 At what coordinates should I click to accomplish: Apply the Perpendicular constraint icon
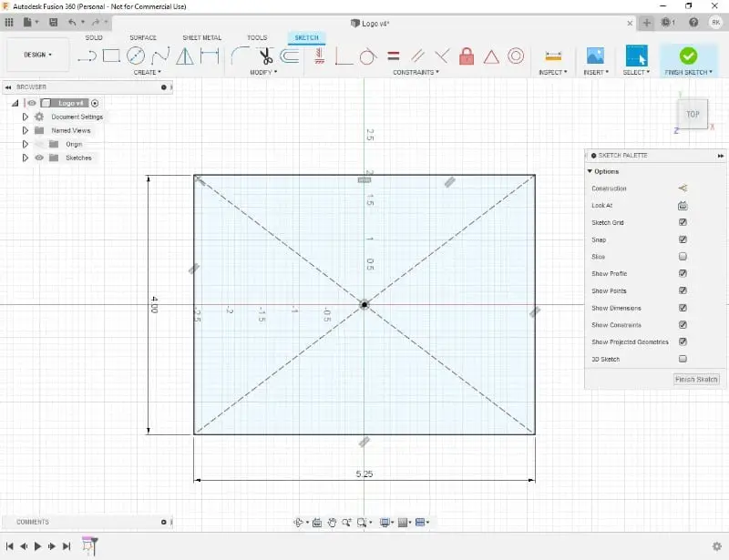[344, 56]
